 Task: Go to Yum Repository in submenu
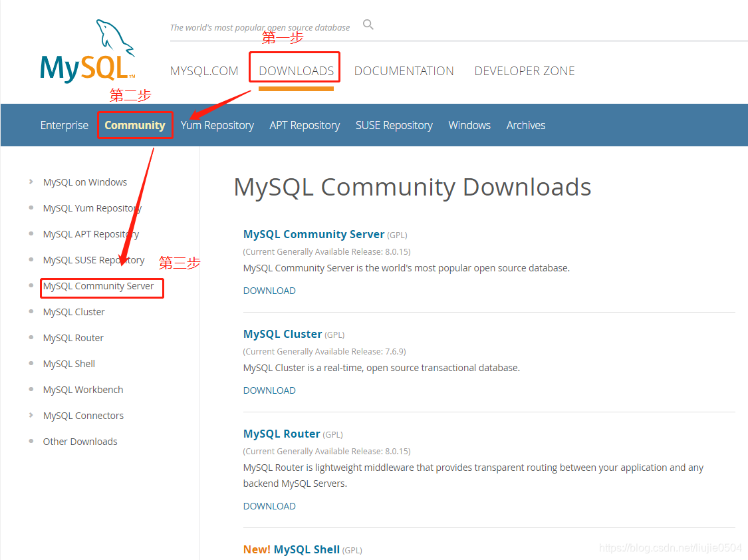[x=217, y=126]
